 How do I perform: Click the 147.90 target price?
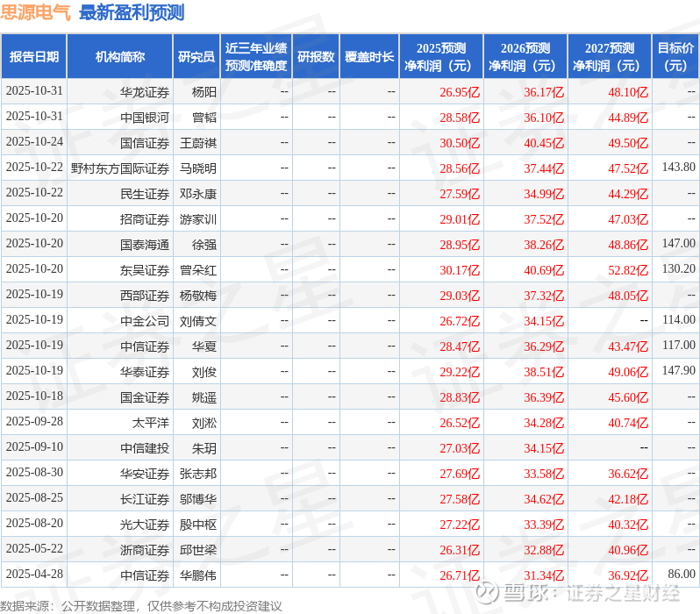point(679,371)
